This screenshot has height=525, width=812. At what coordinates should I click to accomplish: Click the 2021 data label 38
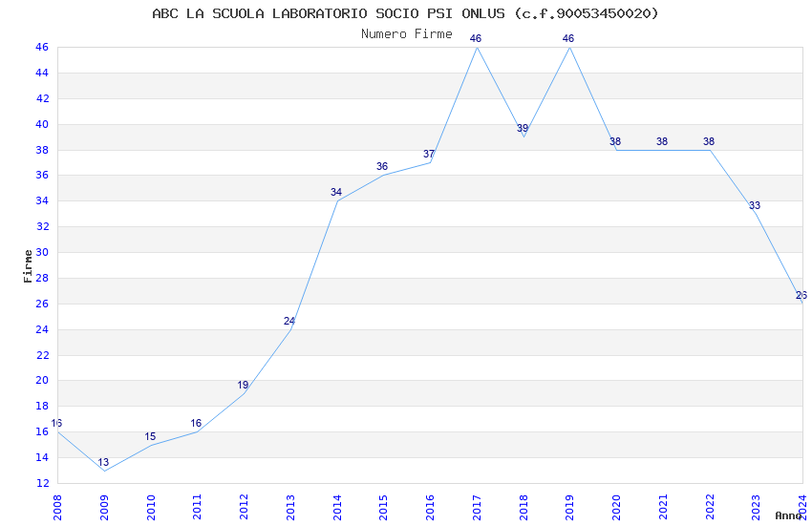coord(662,141)
